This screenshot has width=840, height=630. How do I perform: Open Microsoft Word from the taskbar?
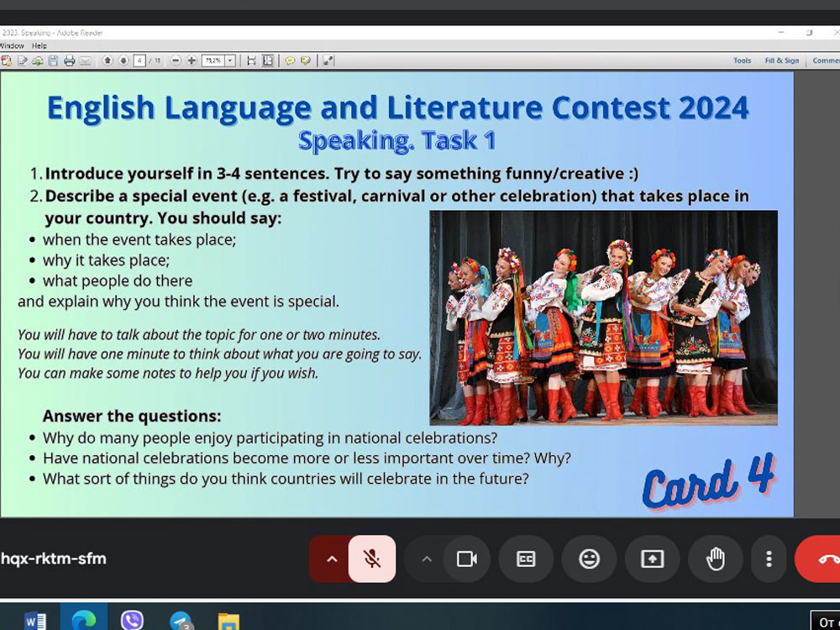click(x=35, y=621)
